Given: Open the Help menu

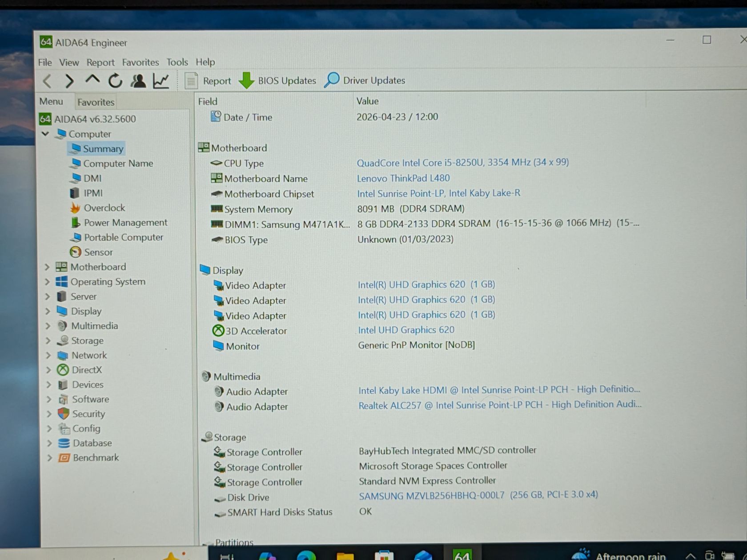Looking at the screenshot, I should (205, 62).
